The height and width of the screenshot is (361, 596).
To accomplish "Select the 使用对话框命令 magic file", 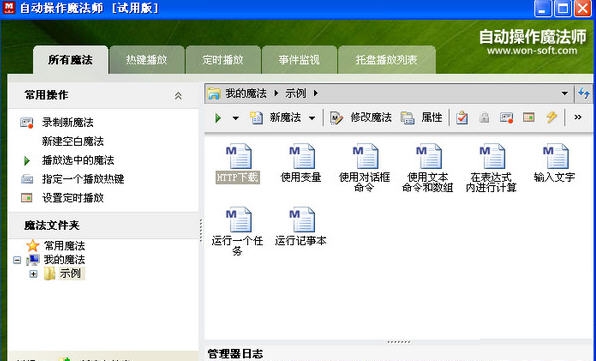I will click(x=364, y=167).
